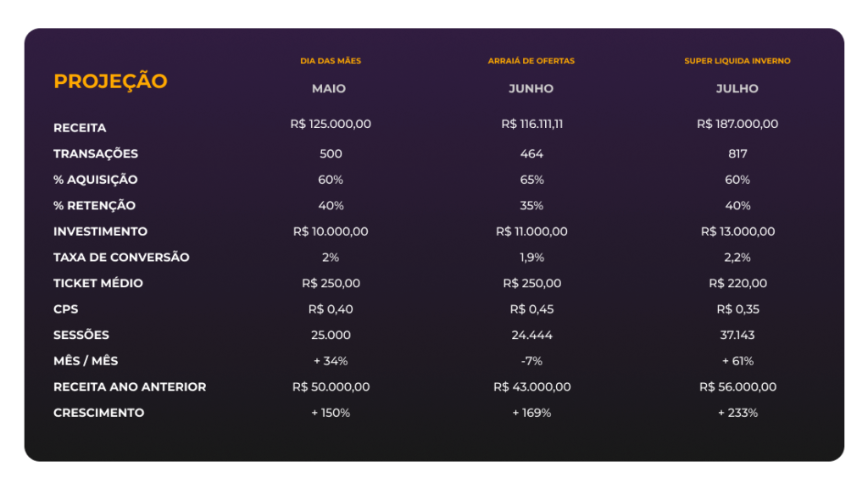Click the DIA DAS MÃES label
The image size is (868, 489).
(x=331, y=61)
